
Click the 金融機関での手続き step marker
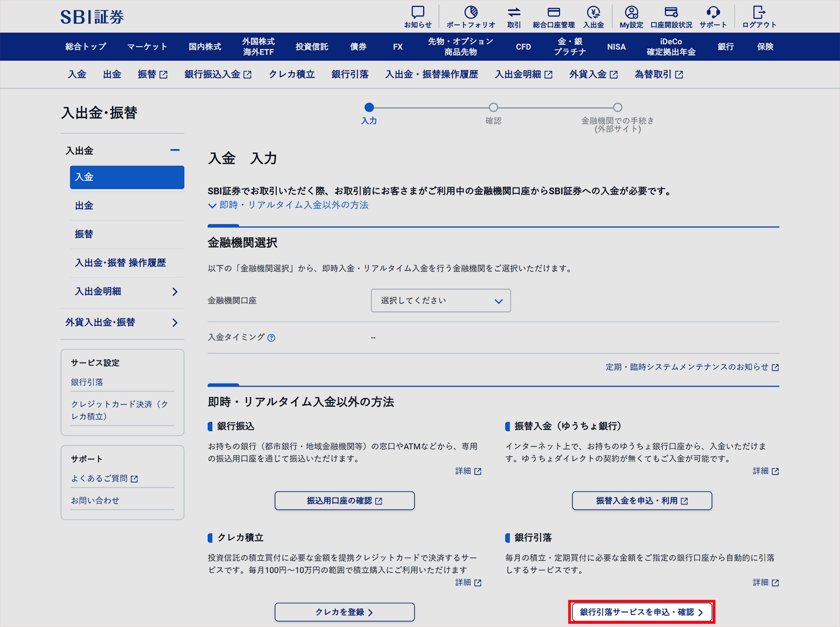pos(618,107)
